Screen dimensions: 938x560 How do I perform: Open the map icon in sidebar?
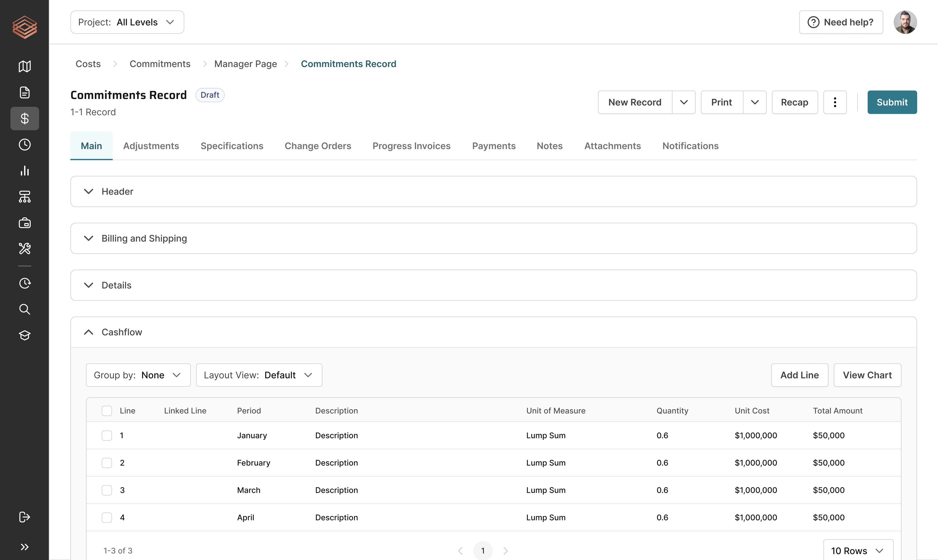24,66
